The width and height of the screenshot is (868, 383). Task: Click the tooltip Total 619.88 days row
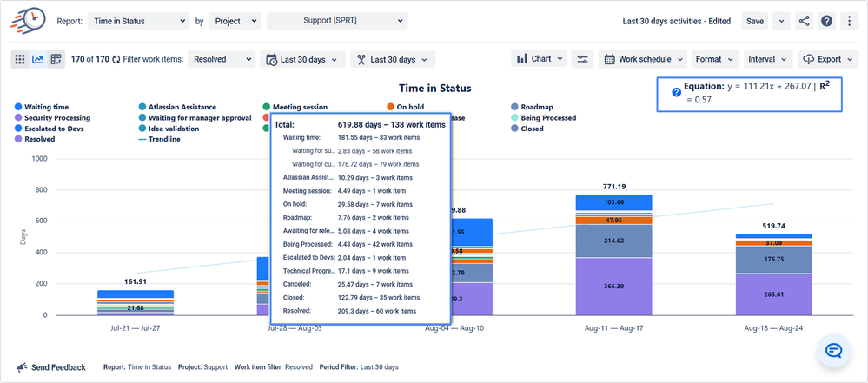point(360,125)
